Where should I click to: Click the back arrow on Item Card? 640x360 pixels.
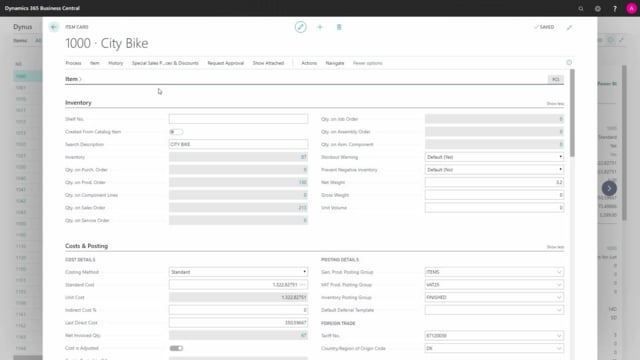pos(54,27)
